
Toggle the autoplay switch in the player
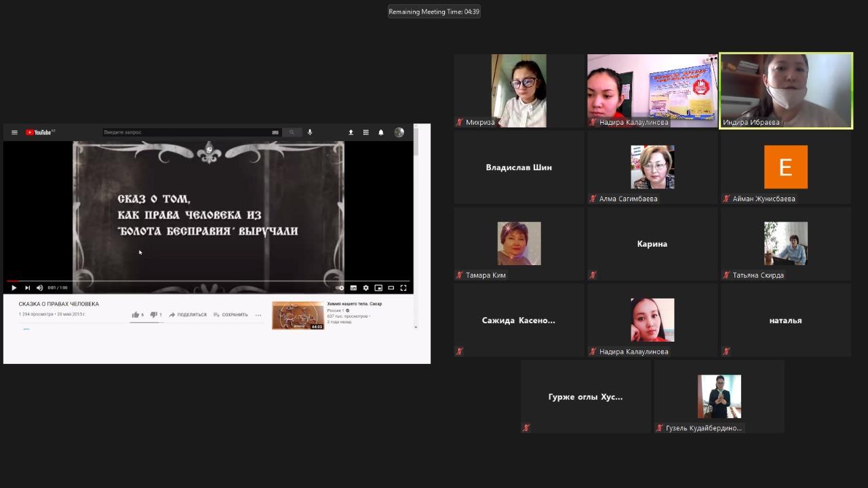coord(340,288)
